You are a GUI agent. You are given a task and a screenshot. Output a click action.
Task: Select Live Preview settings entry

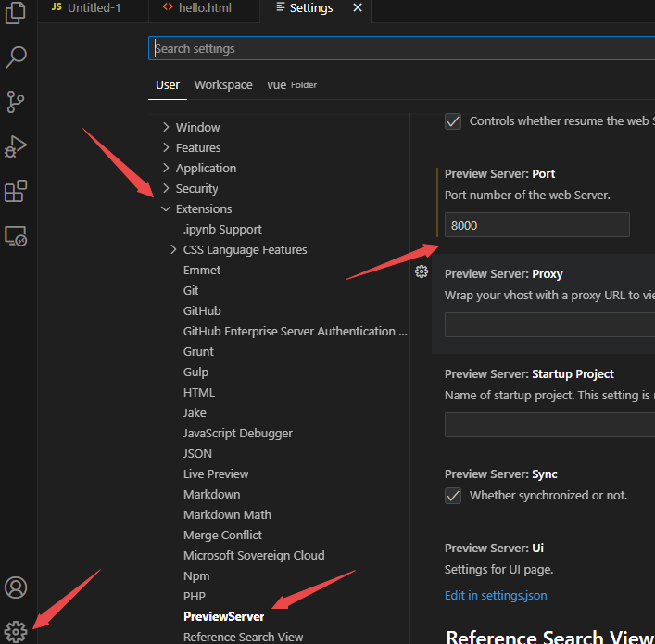216,474
